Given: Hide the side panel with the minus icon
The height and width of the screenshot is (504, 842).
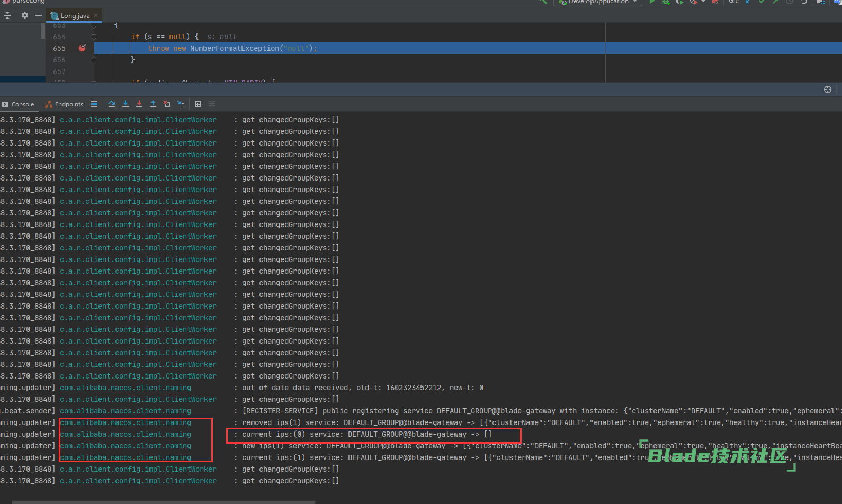Looking at the screenshot, I should [x=39, y=15].
